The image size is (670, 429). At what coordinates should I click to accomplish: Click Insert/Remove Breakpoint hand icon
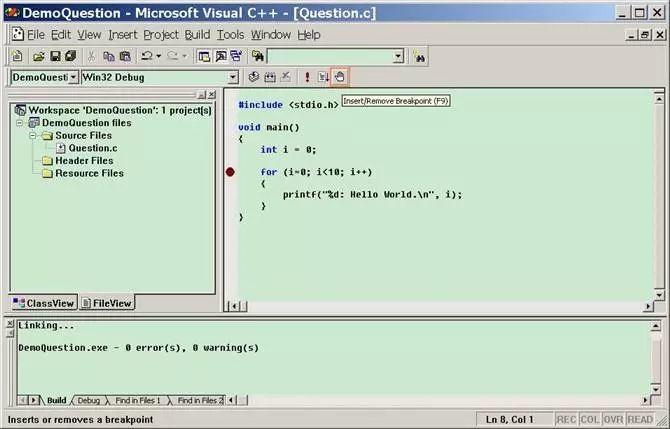pos(340,77)
